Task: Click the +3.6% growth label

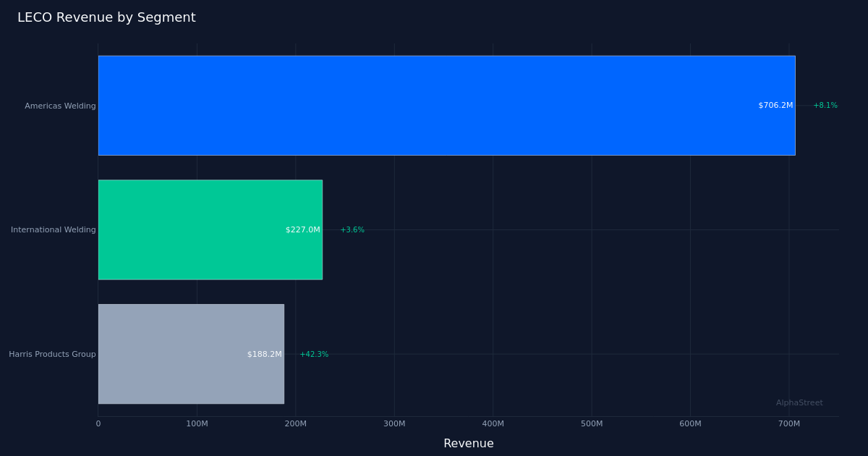Action: [352, 230]
